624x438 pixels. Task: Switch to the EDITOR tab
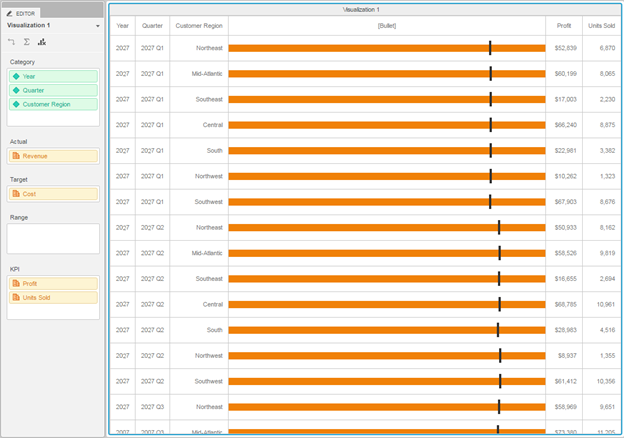21,13
